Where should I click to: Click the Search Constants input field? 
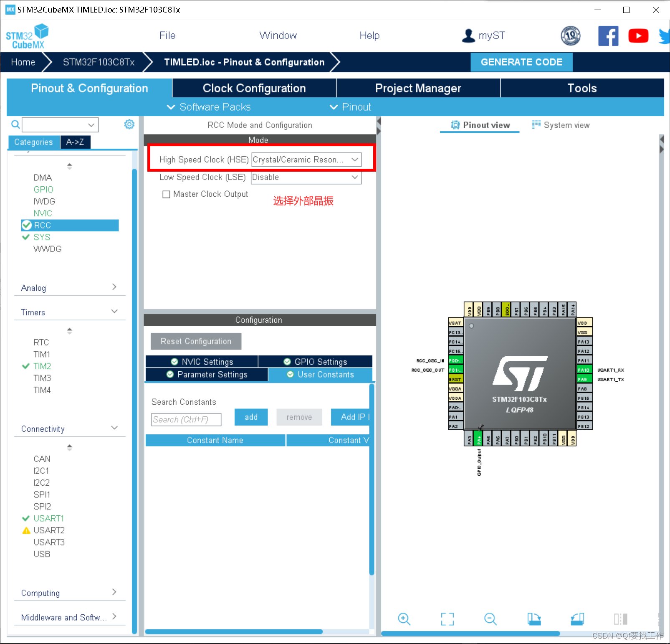(186, 419)
